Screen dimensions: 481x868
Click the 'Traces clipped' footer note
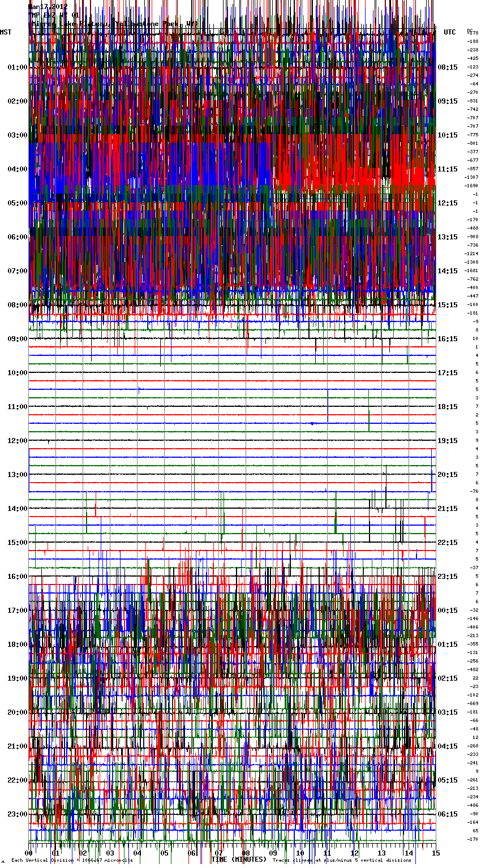[x=342, y=861]
